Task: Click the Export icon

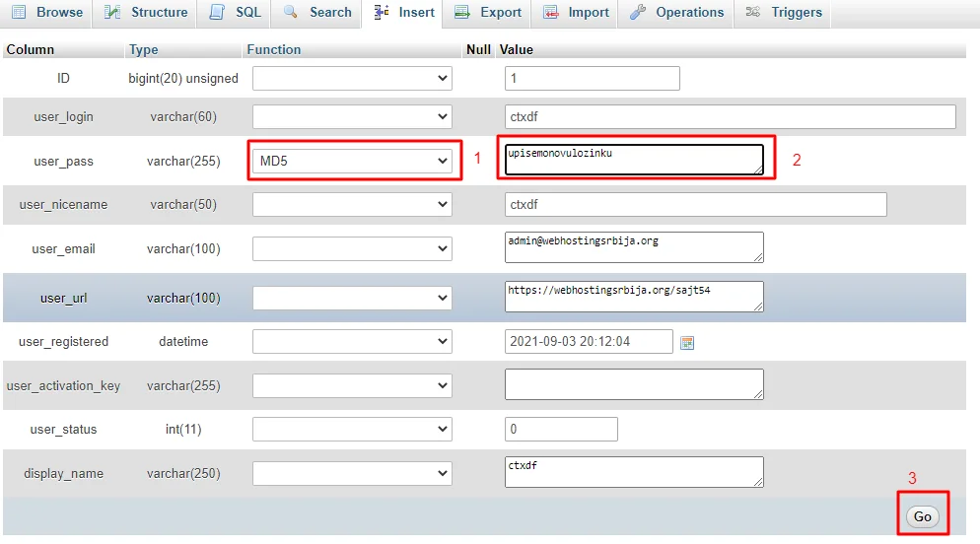Action: tap(462, 12)
